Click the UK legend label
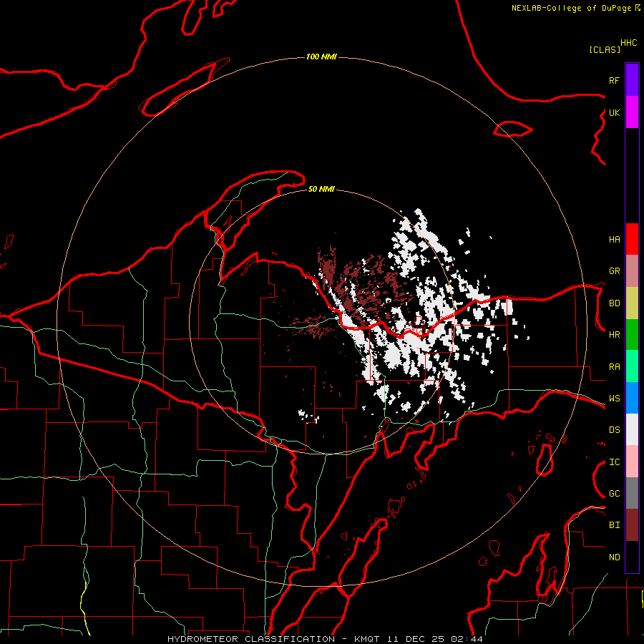Viewport: 644px width, 644px height. [x=614, y=112]
